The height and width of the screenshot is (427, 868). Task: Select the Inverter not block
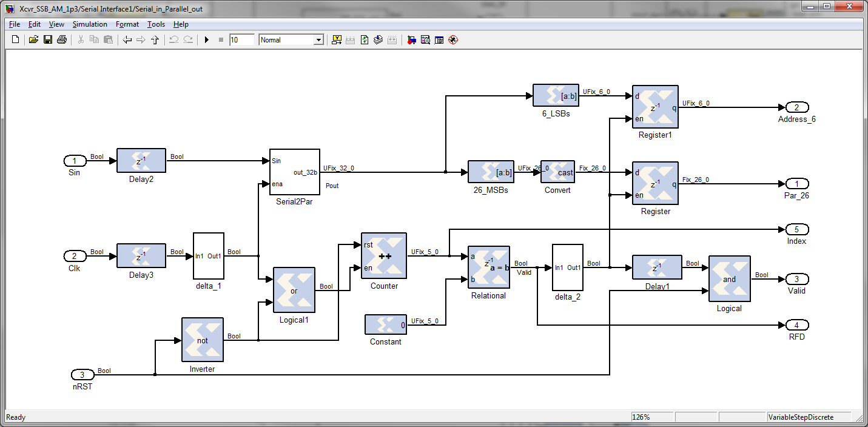(203, 340)
